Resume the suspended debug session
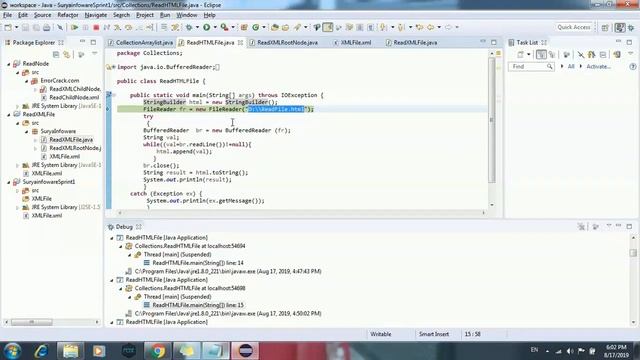Image resolution: width=640 pixels, height=360 pixels. click(74, 27)
